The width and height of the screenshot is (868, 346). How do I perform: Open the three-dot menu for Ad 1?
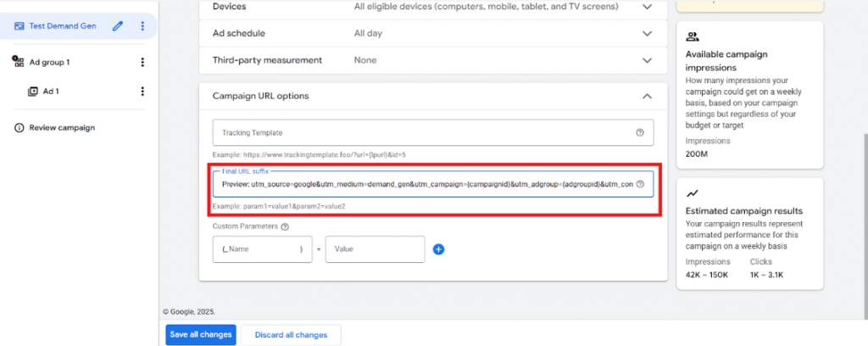point(142,91)
